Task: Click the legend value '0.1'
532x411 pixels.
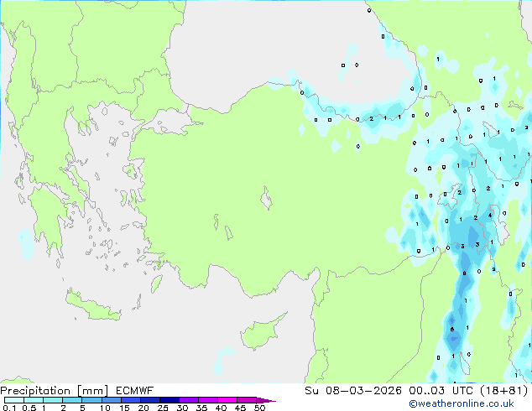Action: click(x=9, y=408)
